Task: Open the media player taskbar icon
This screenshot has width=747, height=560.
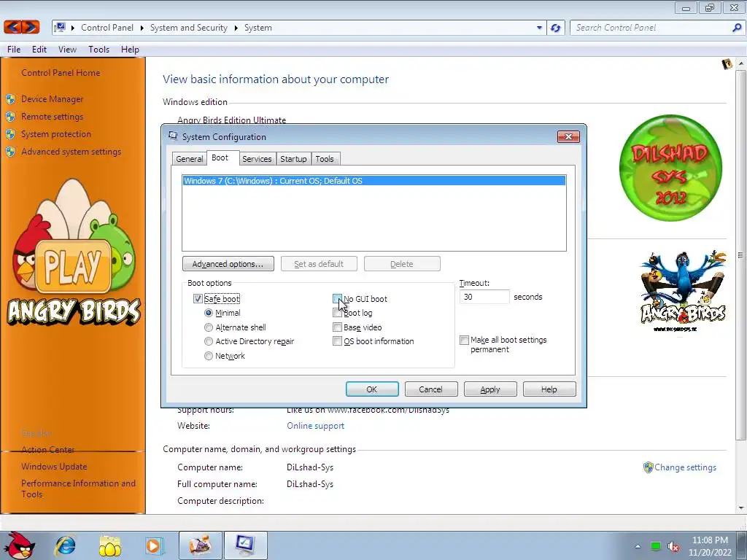Action: click(154, 545)
